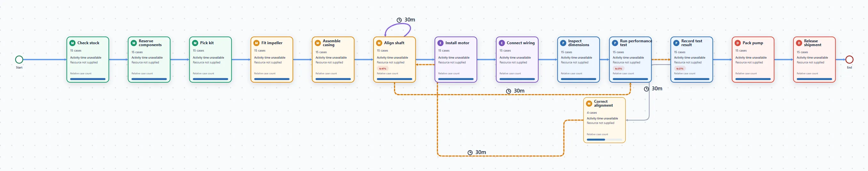
Task: Click the End label under end event
Action: (x=849, y=68)
